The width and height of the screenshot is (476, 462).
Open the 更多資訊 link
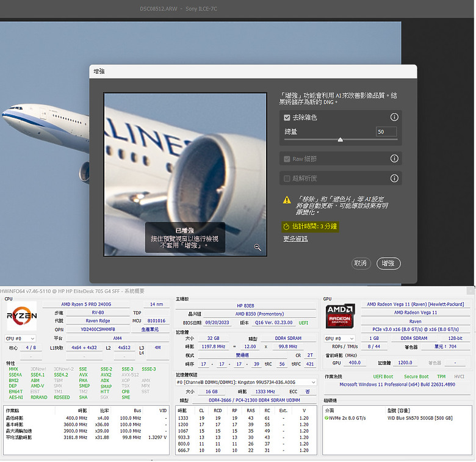[295, 239]
